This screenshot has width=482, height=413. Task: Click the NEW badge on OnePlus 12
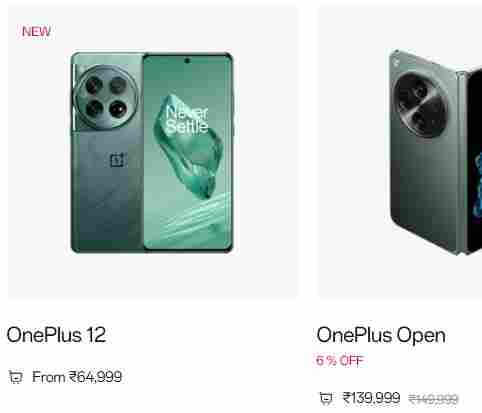coord(36,32)
